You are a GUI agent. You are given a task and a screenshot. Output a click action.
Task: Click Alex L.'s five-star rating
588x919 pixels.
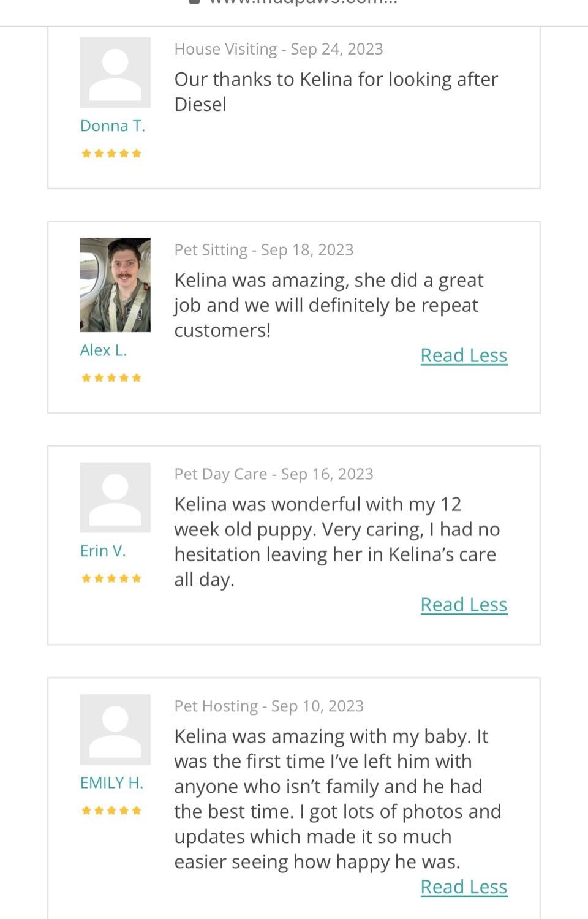[x=111, y=377]
